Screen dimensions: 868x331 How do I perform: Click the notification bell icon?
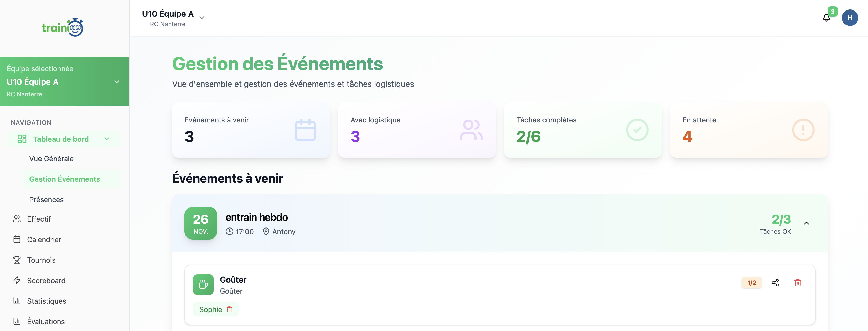coord(826,17)
